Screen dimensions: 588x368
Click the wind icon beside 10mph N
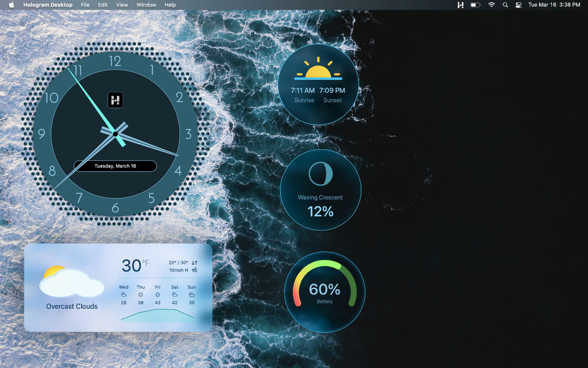coord(195,270)
